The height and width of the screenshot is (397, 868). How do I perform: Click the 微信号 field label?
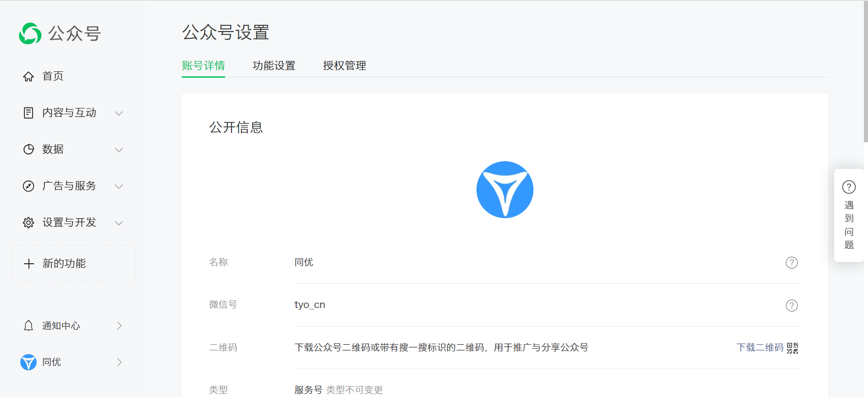pyautogui.click(x=223, y=305)
